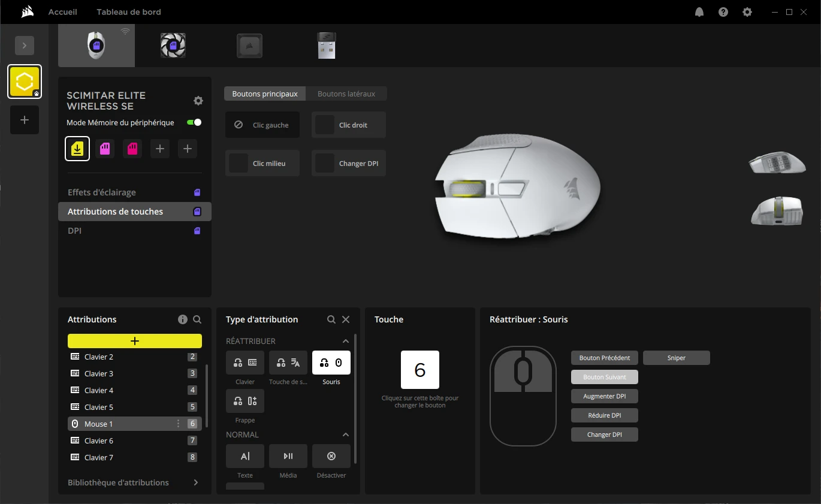The height and width of the screenshot is (504, 821).
Task: Open iCUE settings gear in title bar
Action: pos(747,12)
